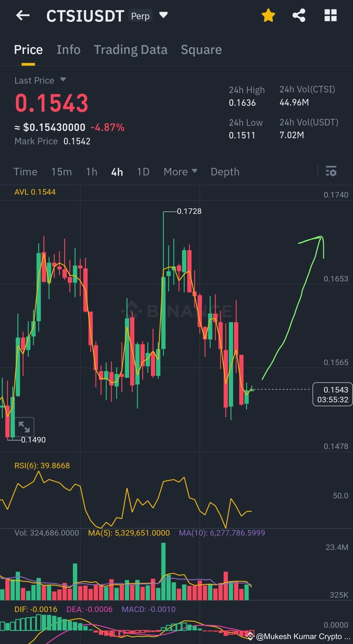Select the 1D timeframe
353x644 pixels.
(143, 172)
